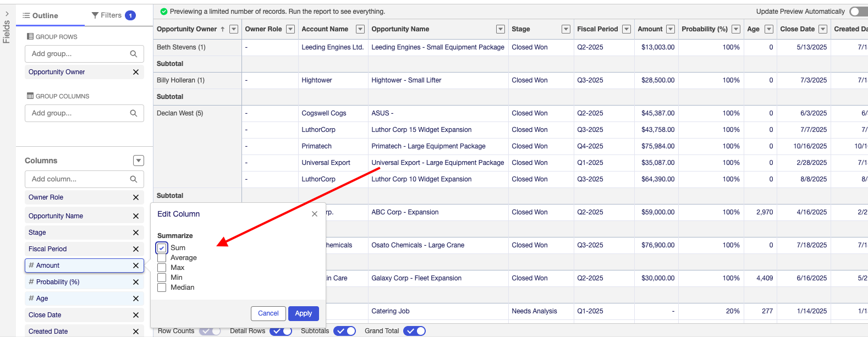Open Fiscal Period column header menu
Screen dimensions: 868x337
point(627,29)
